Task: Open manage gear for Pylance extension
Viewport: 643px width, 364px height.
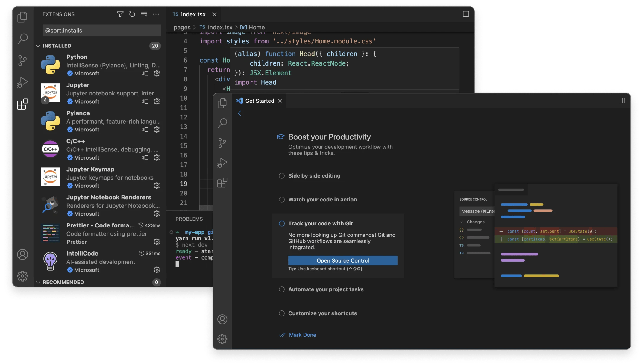Action: coord(157,130)
